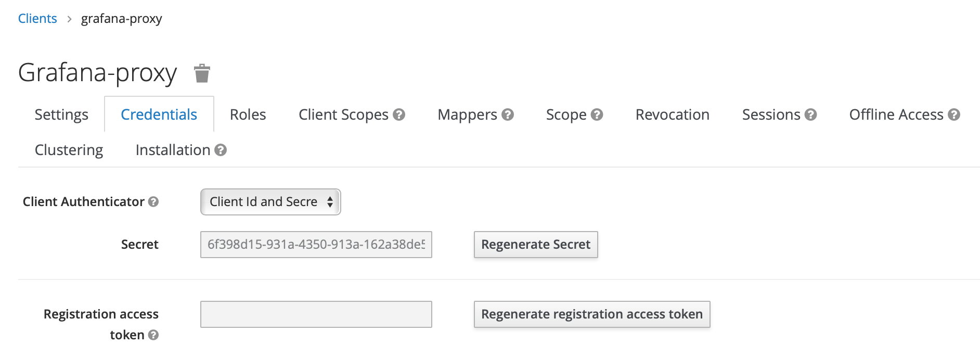Click Regenerate Secret button

[536, 245]
